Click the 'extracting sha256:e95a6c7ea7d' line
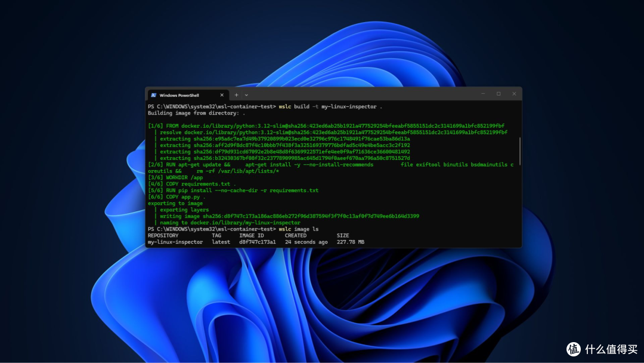The width and height of the screenshot is (644, 363). point(284,139)
